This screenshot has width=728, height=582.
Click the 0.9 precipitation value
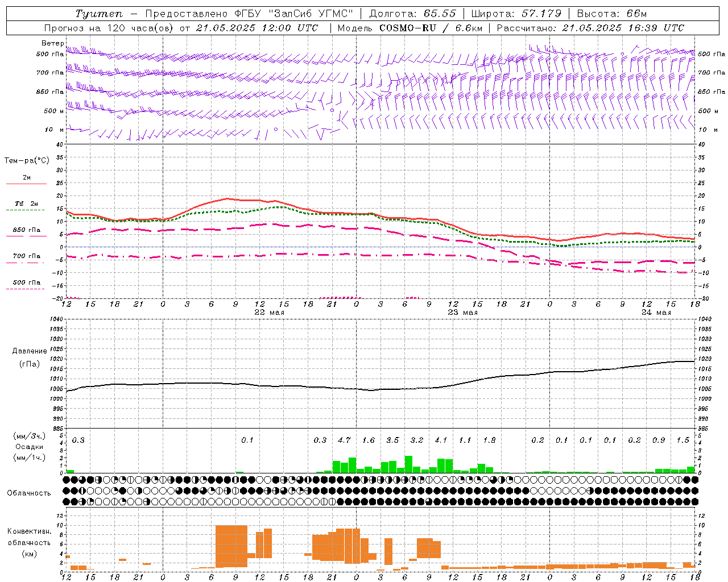(659, 440)
